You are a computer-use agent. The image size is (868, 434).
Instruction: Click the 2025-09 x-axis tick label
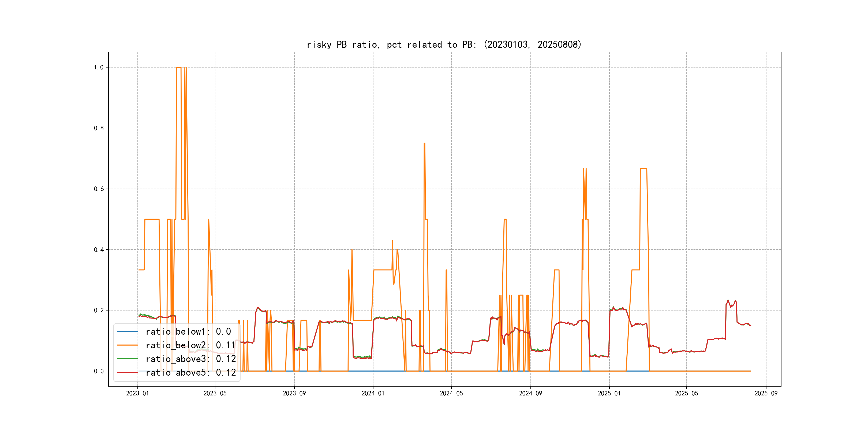[766, 393]
